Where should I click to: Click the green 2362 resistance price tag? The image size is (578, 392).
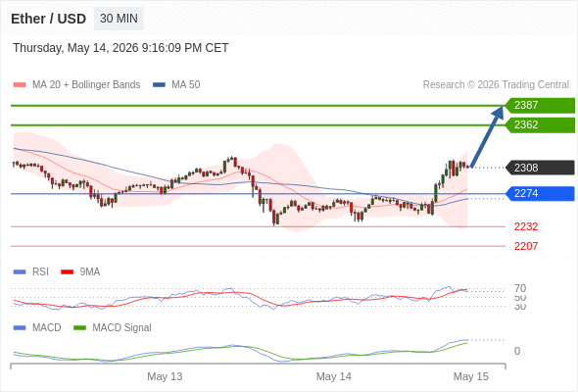click(x=540, y=125)
